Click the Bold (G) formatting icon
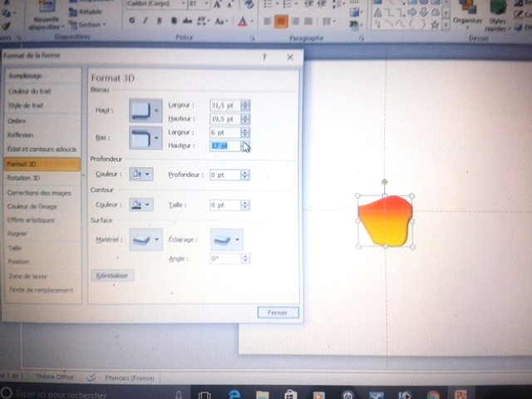The width and height of the screenshot is (532, 399). coord(133,21)
